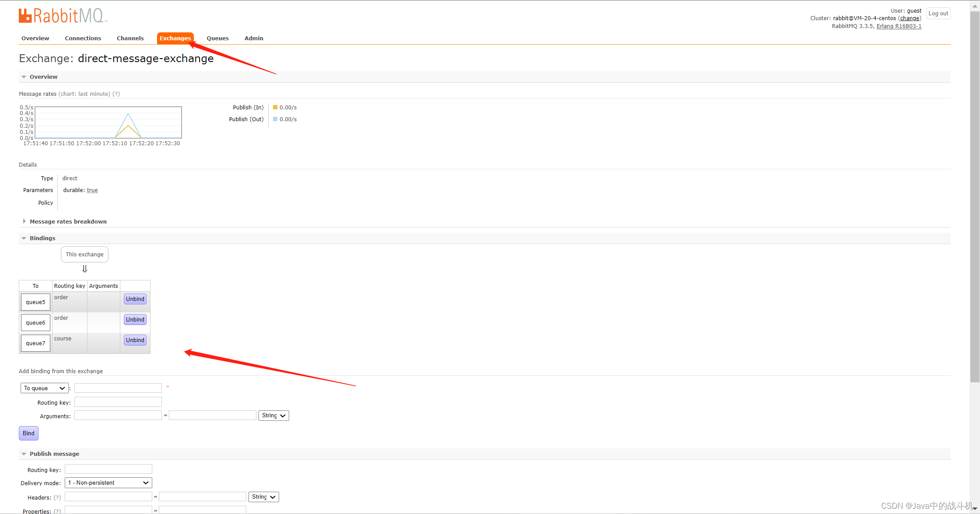This screenshot has height=514, width=980.
Task: Focus the binding Arguments key field
Action: (118, 416)
